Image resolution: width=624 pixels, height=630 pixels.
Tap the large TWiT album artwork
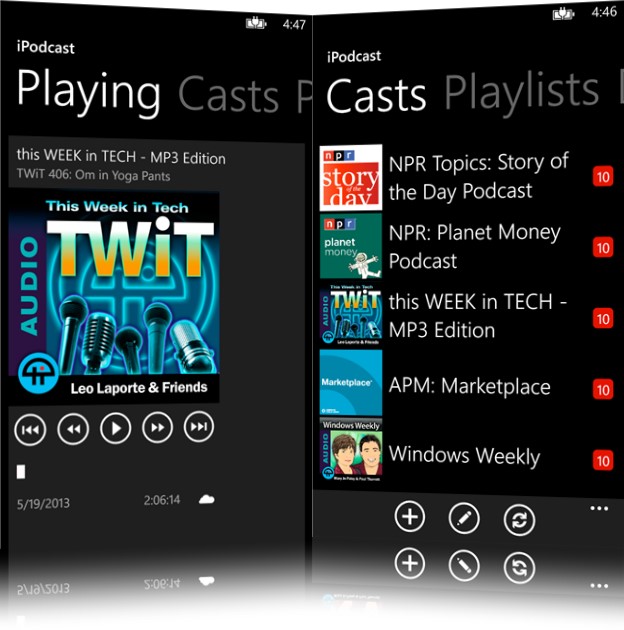coord(114,298)
